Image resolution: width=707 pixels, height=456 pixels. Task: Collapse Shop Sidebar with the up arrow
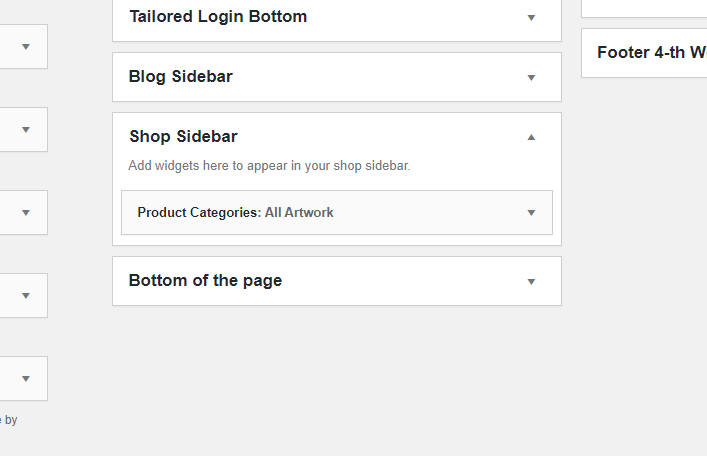531,137
